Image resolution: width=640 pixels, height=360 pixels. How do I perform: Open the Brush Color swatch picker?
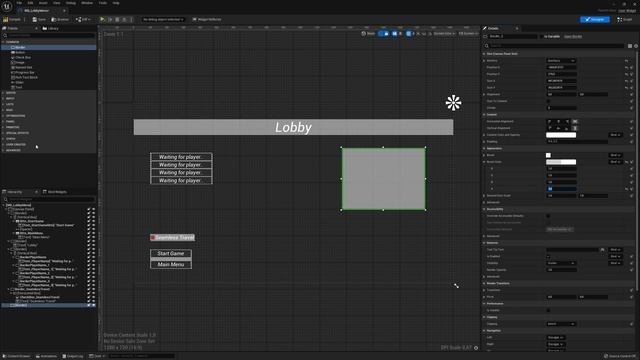point(561,162)
